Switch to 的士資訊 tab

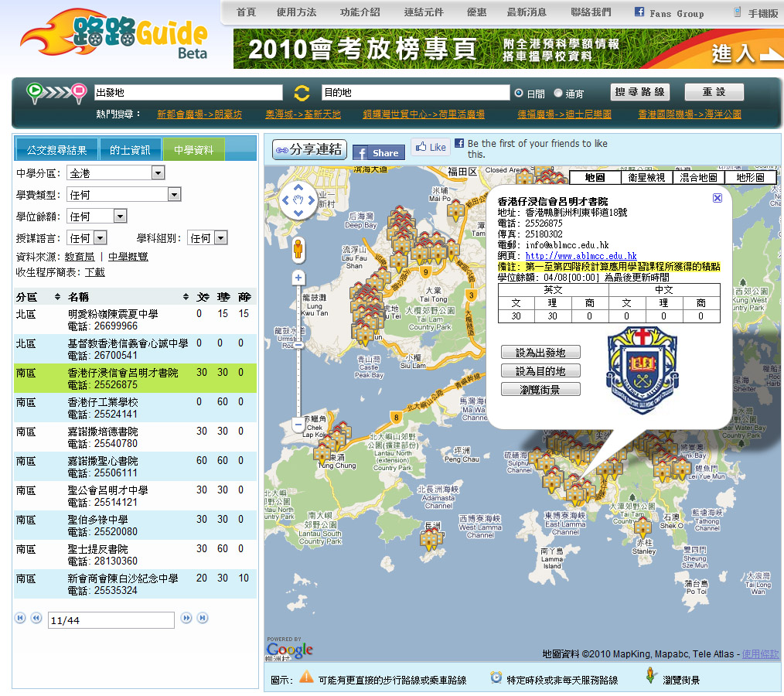(x=130, y=149)
